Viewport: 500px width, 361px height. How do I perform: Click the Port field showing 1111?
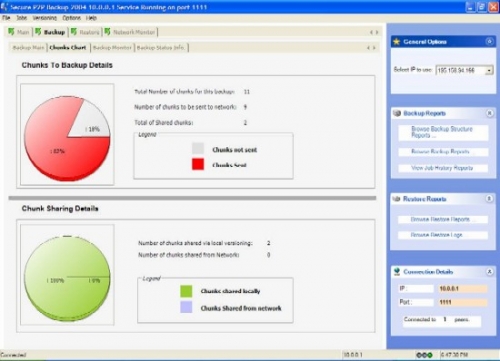click(x=462, y=302)
